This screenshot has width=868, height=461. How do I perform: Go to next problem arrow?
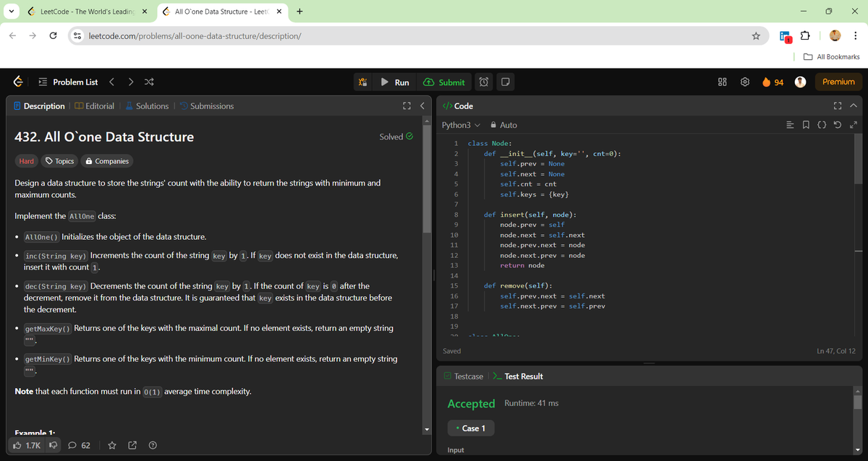(x=130, y=82)
